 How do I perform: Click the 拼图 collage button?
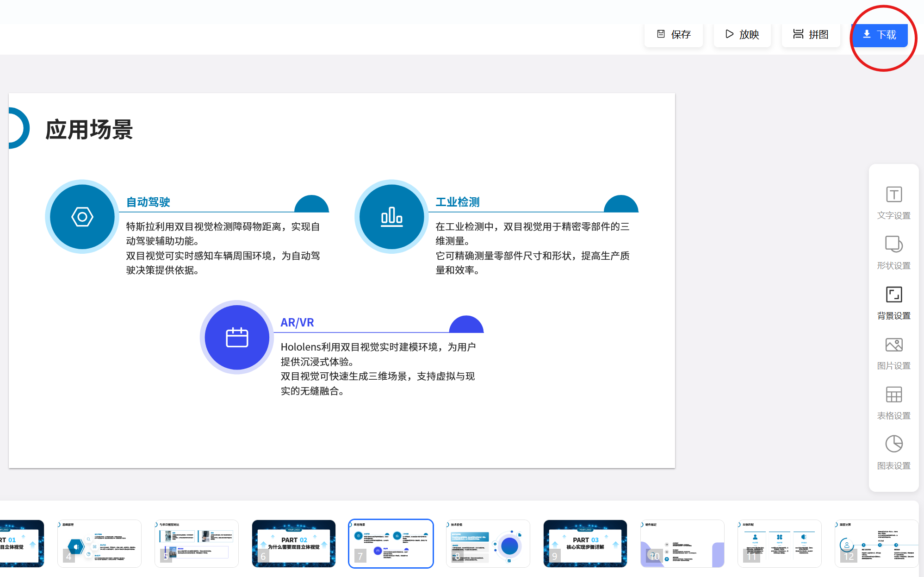coord(811,35)
